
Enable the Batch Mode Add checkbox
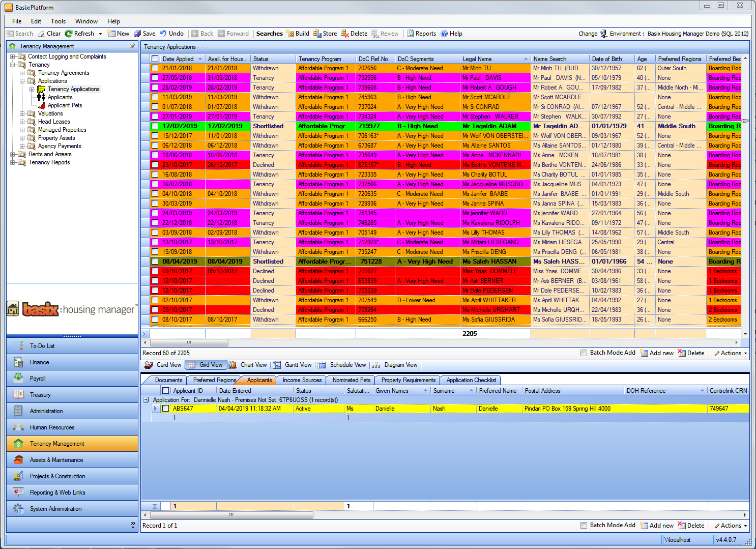pyautogui.click(x=584, y=353)
